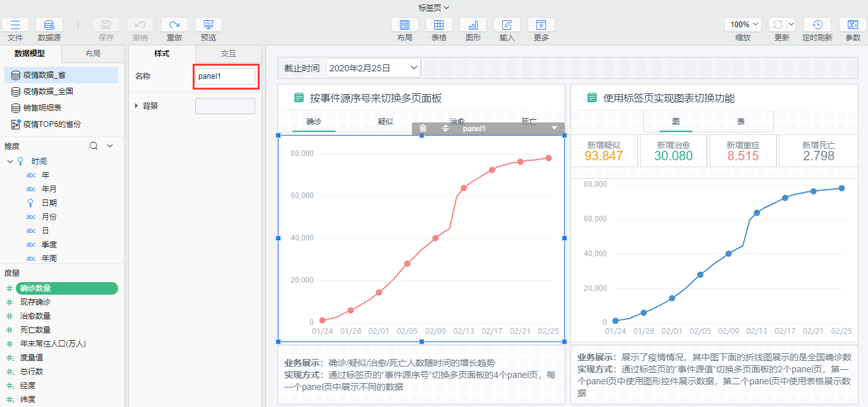
Task: Open the 参数 parameters icon
Action: [x=852, y=25]
